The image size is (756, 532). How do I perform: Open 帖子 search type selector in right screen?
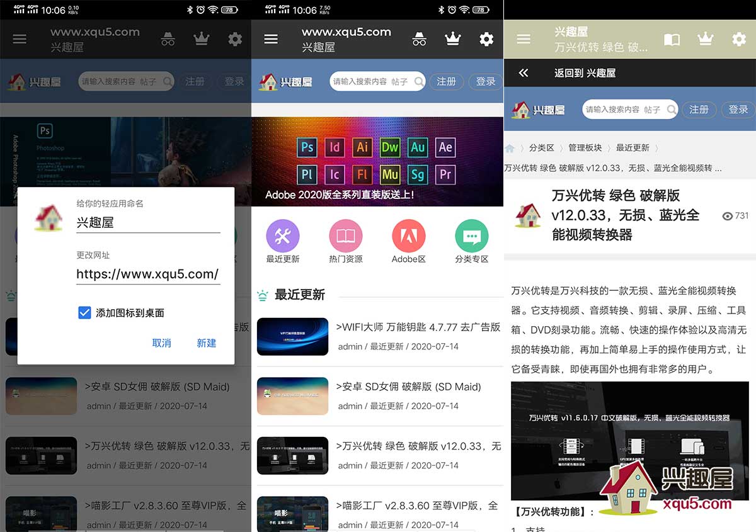652,110
